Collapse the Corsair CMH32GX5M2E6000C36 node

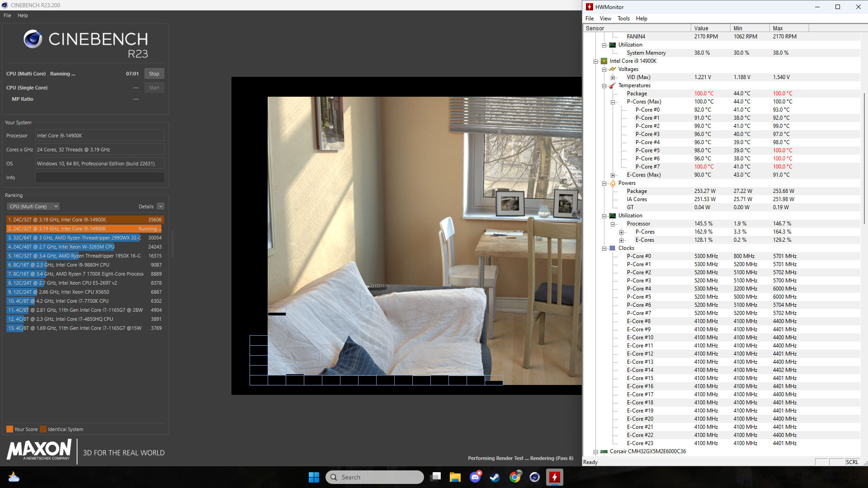pyautogui.click(x=596, y=452)
